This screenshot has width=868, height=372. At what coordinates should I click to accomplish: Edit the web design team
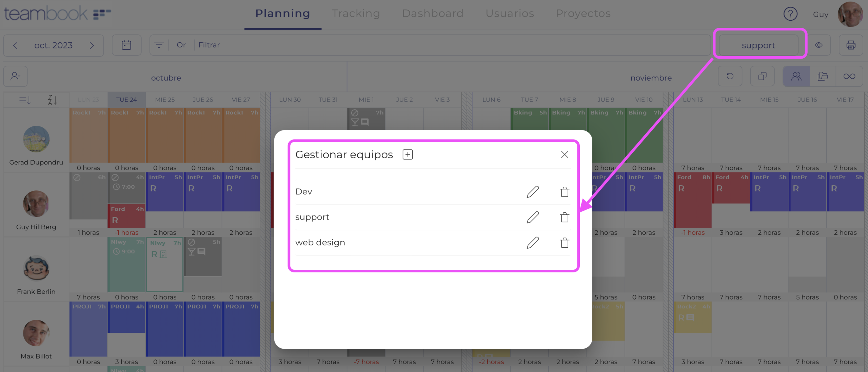click(x=533, y=243)
